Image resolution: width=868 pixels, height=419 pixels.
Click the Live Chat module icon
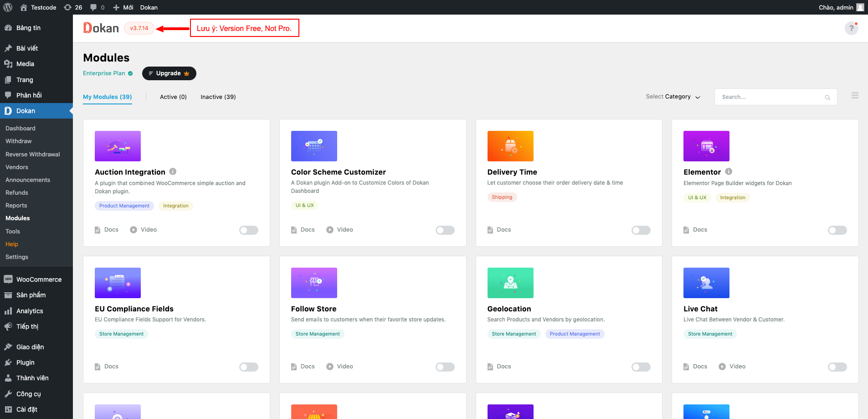[706, 283]
